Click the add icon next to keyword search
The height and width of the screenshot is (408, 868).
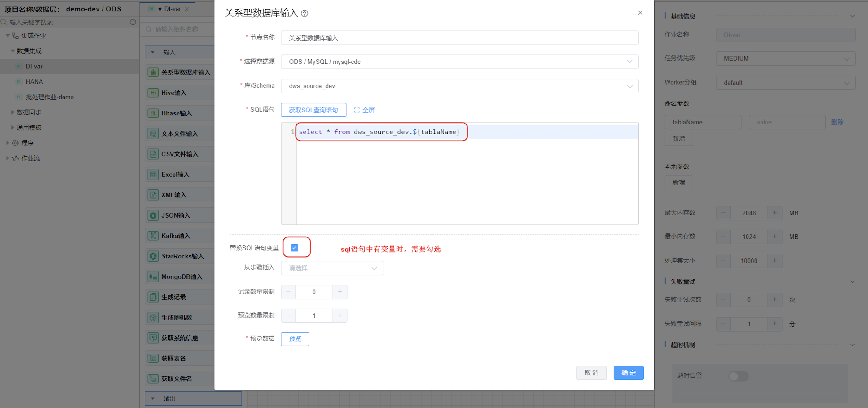coord(133,22)
